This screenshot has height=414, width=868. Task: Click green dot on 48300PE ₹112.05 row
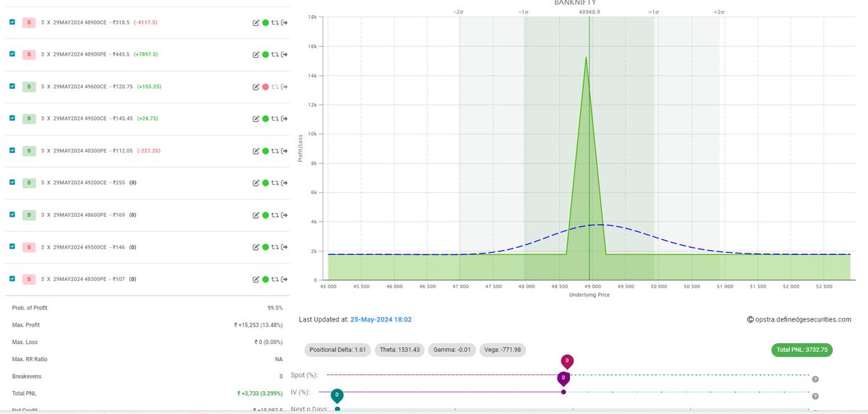pyautogui.click(x=265, y=151)
